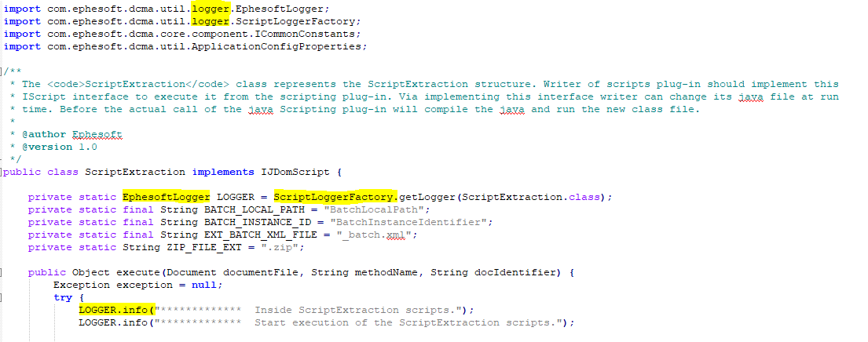Click version number '1.0' in Javadoc
Screen dimensions: 868x342
pos(88,147)
